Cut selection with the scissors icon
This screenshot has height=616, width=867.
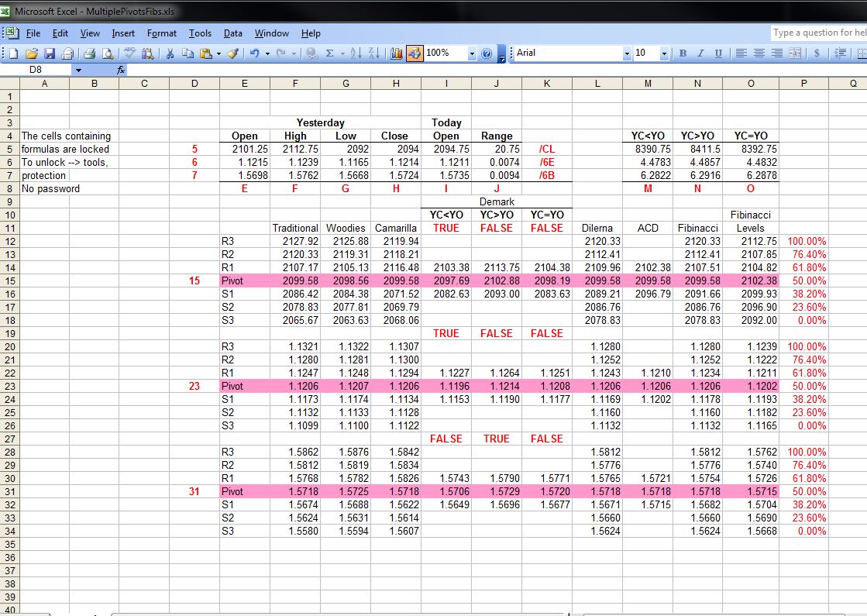pyautogui.click(x=170, y=53)
